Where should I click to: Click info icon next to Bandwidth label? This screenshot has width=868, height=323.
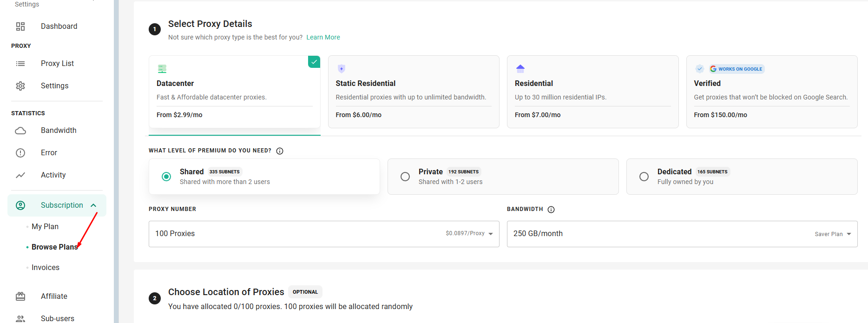pyautogui.click(x=551, y=210)
